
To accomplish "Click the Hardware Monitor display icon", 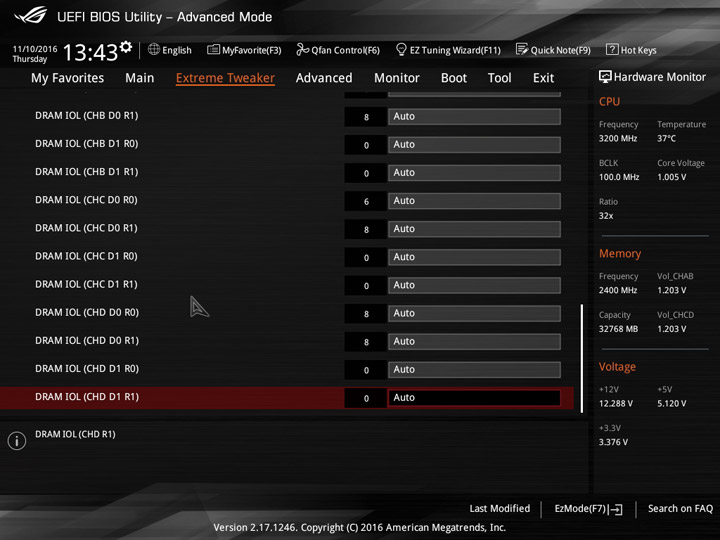I will (605, 77).
